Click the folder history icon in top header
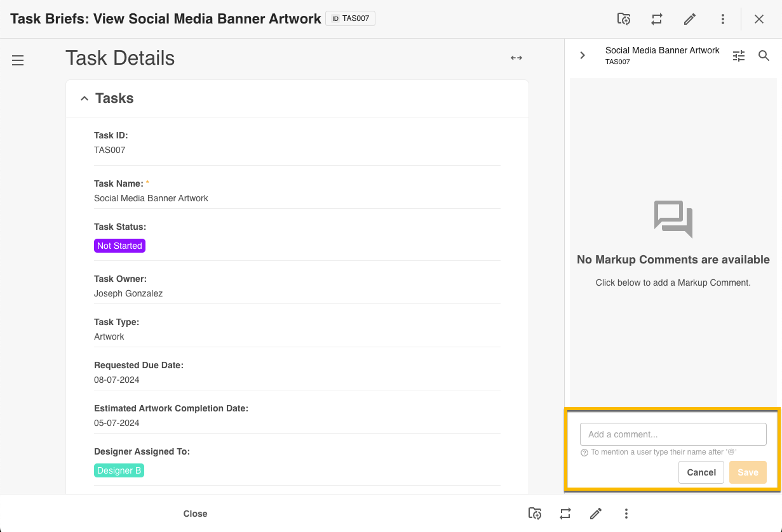This screenshot has height=532, width=782. [x=624, y=19]
